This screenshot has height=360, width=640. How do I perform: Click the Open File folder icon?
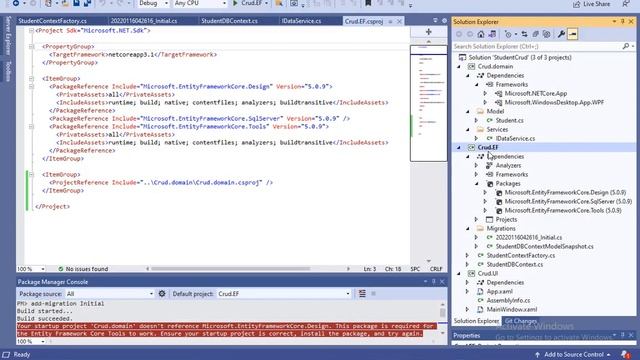coord(65,3)
